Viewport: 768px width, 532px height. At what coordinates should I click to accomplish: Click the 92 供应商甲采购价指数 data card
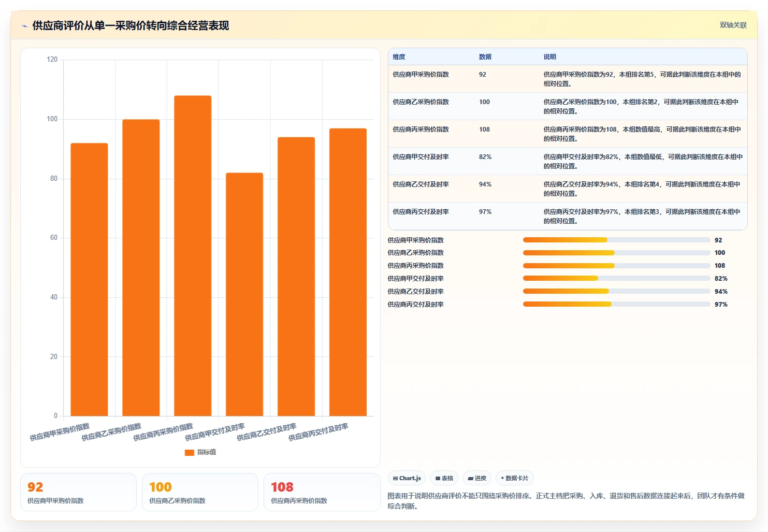point(78,492)
